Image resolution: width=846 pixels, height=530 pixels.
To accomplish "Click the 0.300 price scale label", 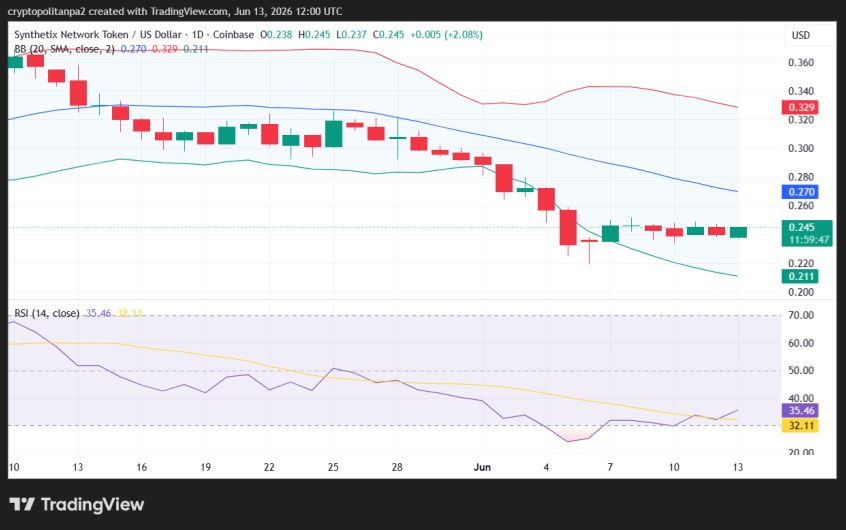I will [x=801, y=148].
